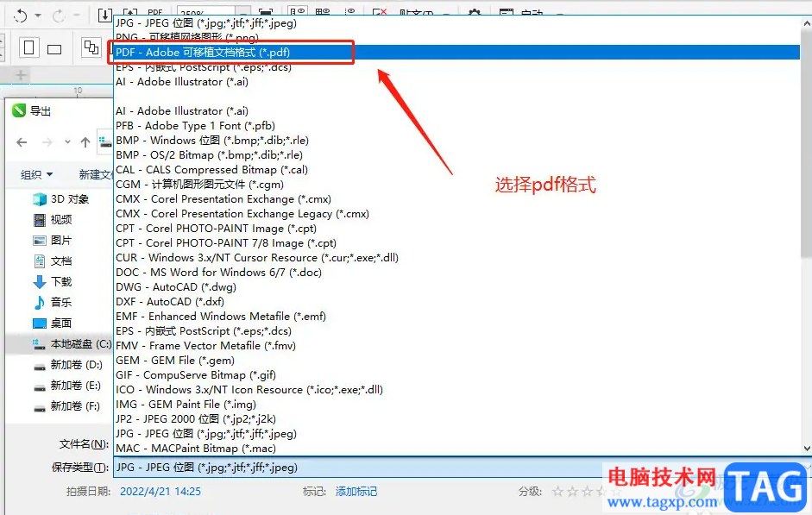Choose CAL - CALS Compressed Bitmap format
This screenshot has height=515, width=812.
[457, 170]
